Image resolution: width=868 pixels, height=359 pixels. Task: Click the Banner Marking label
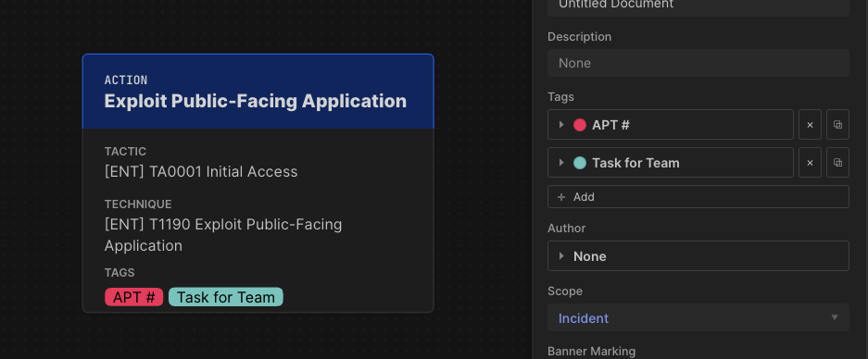click(x=591, y=352)
